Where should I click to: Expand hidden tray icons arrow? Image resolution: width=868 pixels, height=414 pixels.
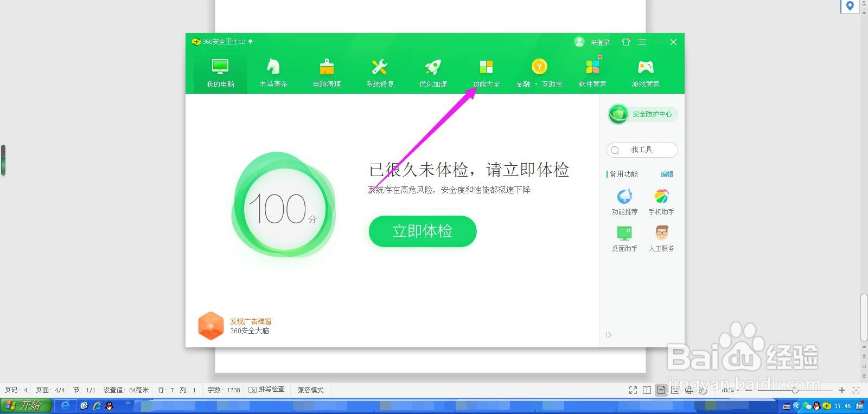point(797,406)
